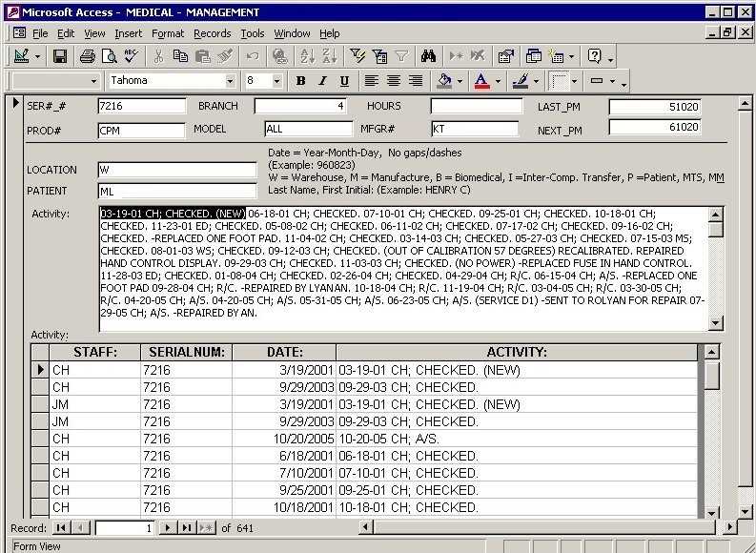This screenshot has width=756, height=553.
Task: Click the Find binoculars icon
Action: pos(428,56)
